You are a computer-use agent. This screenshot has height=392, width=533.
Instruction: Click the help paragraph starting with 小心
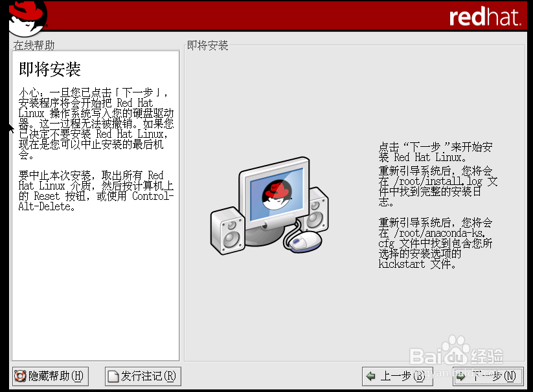(x=96, y=124)
